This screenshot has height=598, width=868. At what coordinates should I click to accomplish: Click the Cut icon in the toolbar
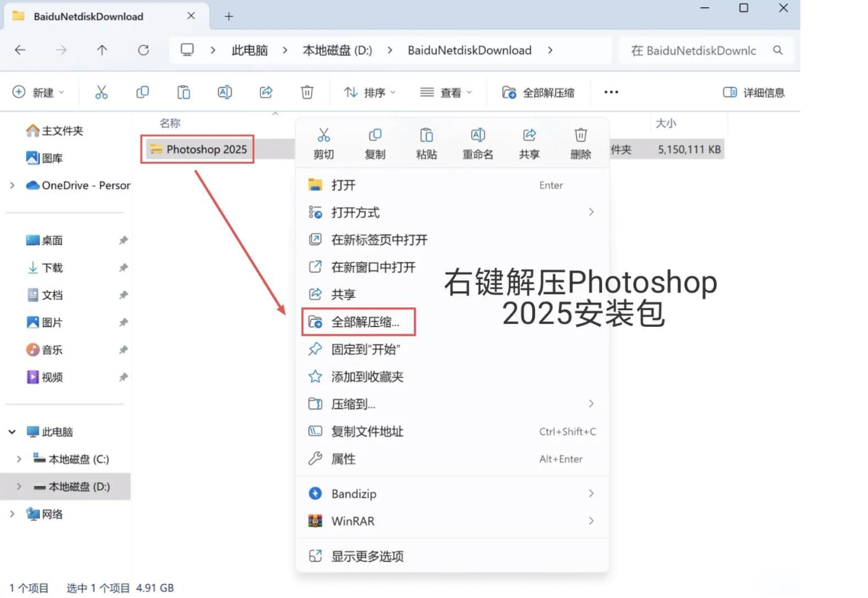(x=101, y=92)
